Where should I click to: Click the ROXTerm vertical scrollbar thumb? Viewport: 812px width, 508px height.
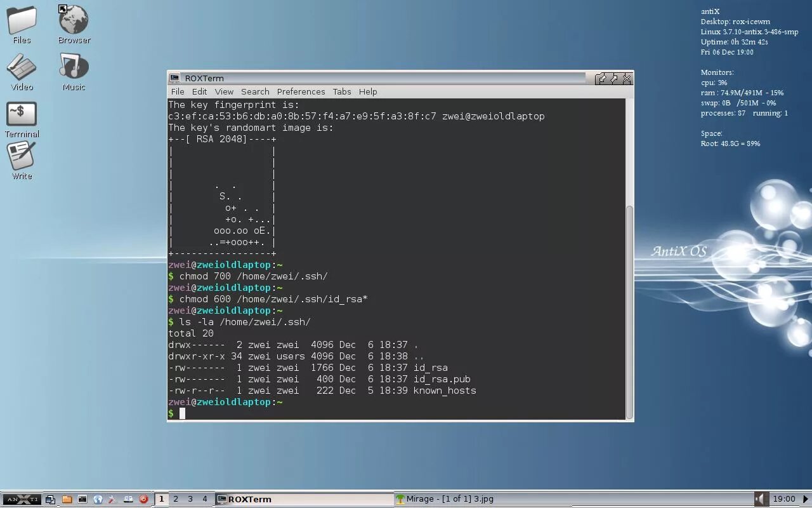[x=629, y=311]
